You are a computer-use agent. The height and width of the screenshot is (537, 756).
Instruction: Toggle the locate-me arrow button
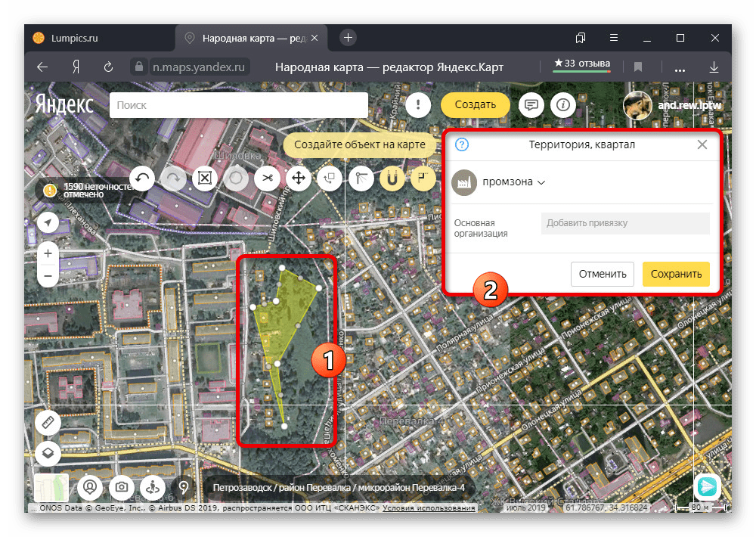pos(48,222)
